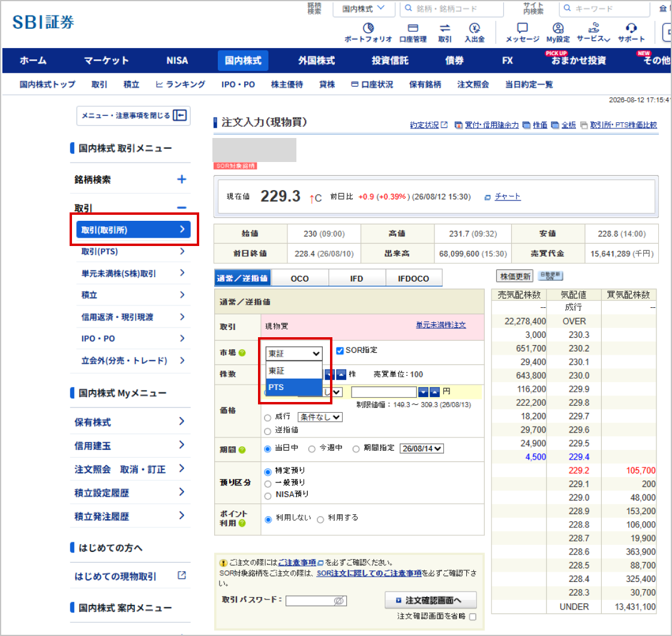Focus the 取引パスワード input field

(316, 601)
